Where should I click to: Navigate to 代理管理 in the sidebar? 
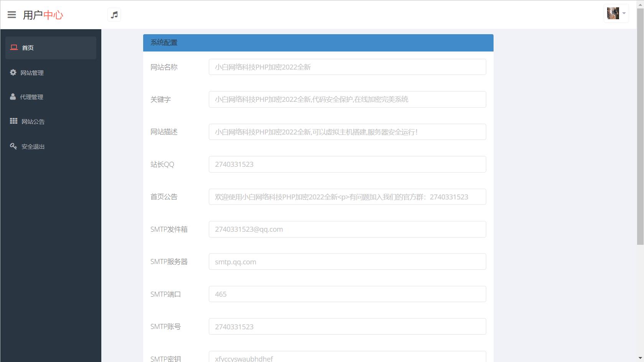[32, 97]
